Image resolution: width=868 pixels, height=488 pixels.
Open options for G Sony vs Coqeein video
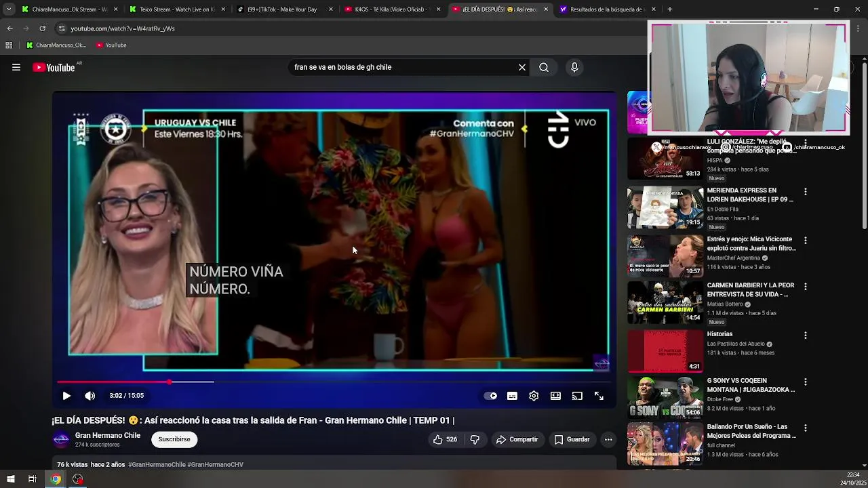coord(806,382)
